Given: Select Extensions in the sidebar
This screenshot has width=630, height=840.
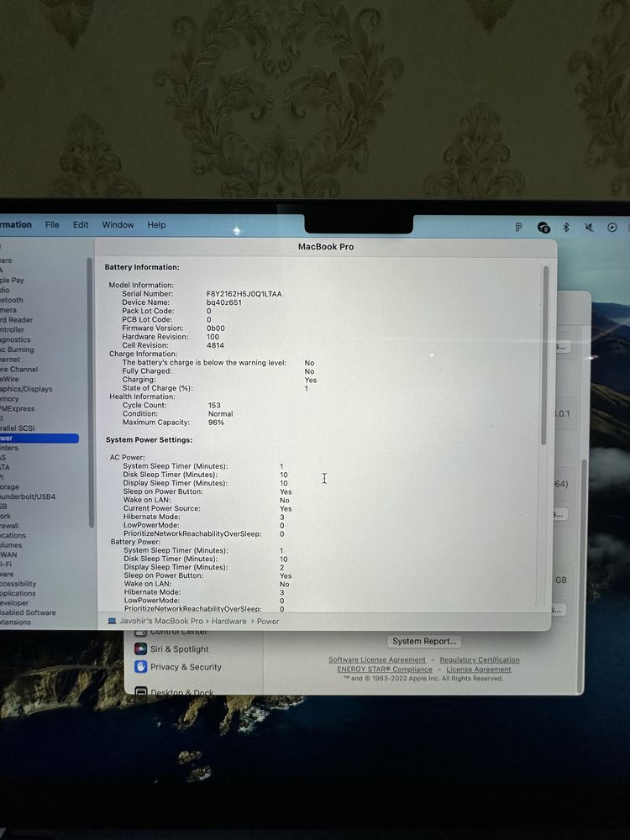Looking at the screenshot, I should (15, 622).
